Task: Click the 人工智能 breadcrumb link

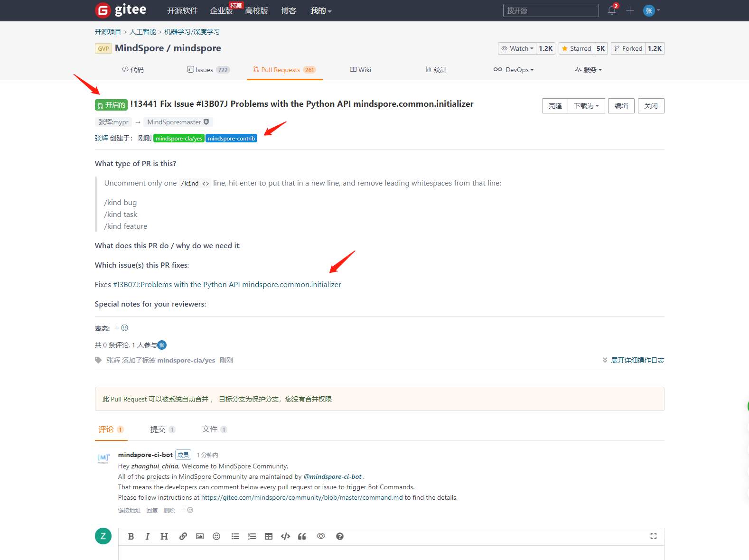Action: pyautogui.click(x=143, y=32)
